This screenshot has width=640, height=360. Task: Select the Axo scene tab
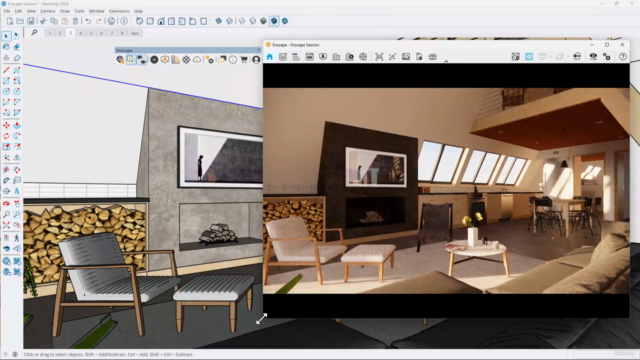click(x=135, y=33)
